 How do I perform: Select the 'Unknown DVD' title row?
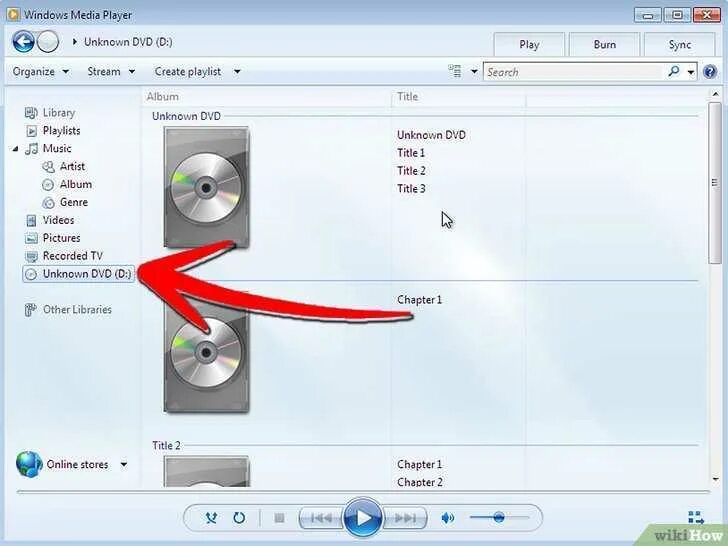click(x=431, y=135)
